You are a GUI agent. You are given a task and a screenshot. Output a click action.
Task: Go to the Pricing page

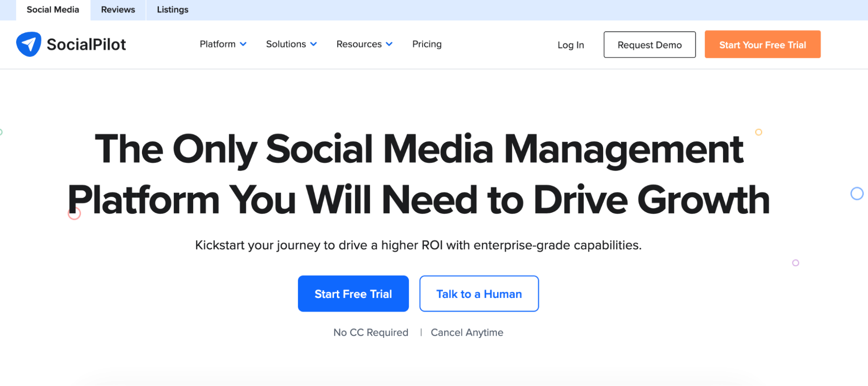(427, 44)
